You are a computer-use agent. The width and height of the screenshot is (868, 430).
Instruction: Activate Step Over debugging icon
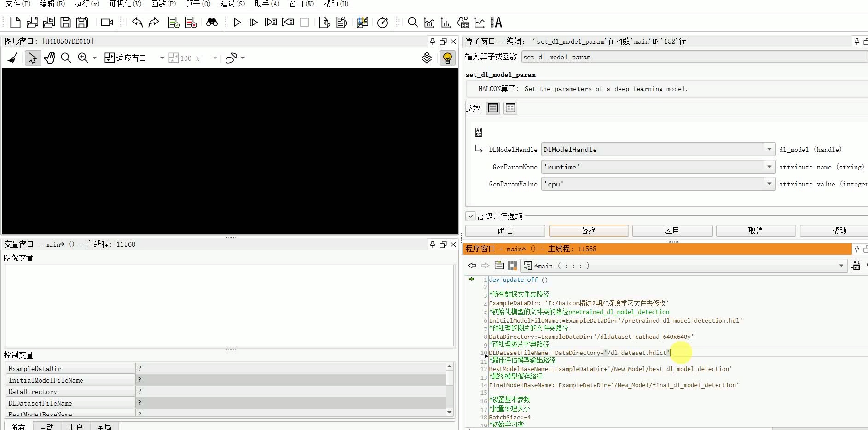[x=254, y=22]
